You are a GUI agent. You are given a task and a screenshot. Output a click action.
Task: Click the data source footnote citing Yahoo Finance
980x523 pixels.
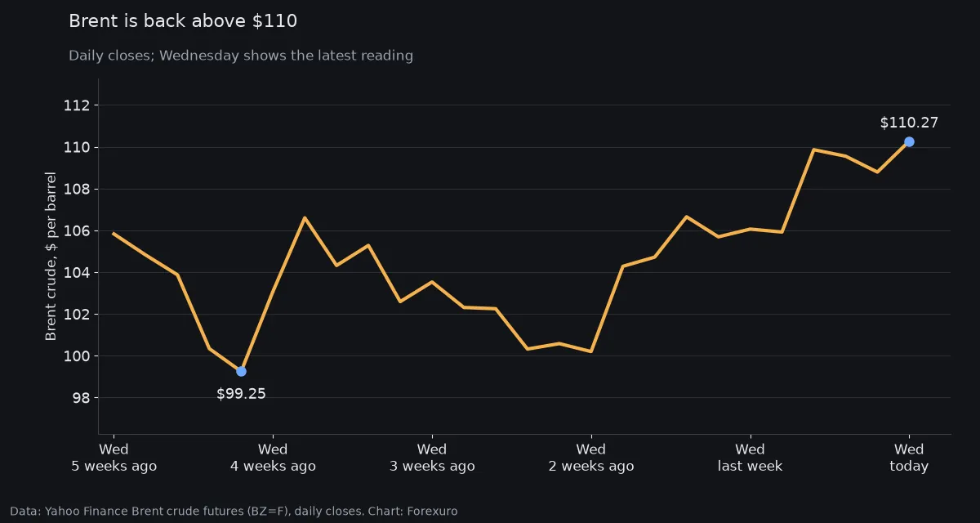tap(234, 511)
